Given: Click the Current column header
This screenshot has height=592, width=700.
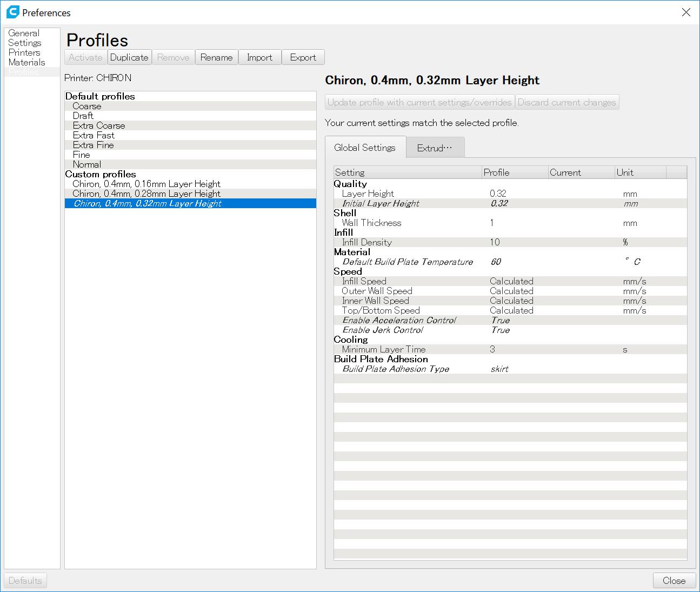Looking at the screenshot, I should [581, 172].
